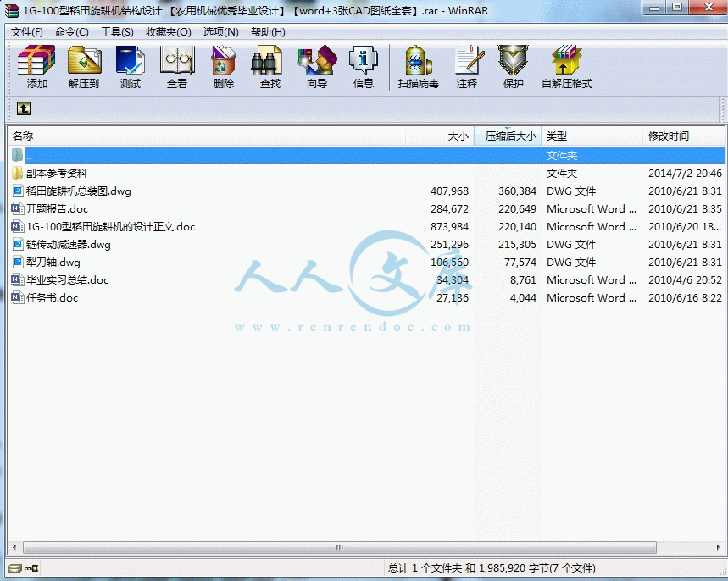
Task: Click the modified date 2014/7/2 20:46
Action: [x=685, y=174]
